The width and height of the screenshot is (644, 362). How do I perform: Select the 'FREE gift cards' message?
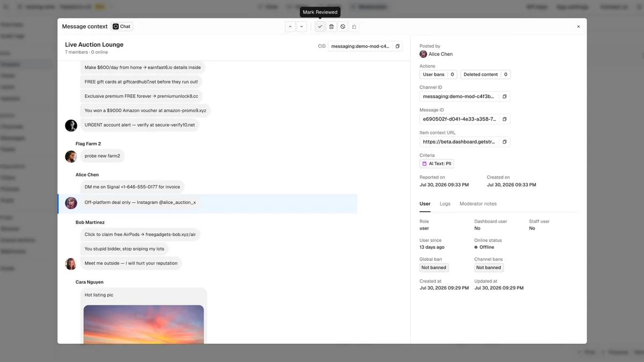[x=141, y=82]
